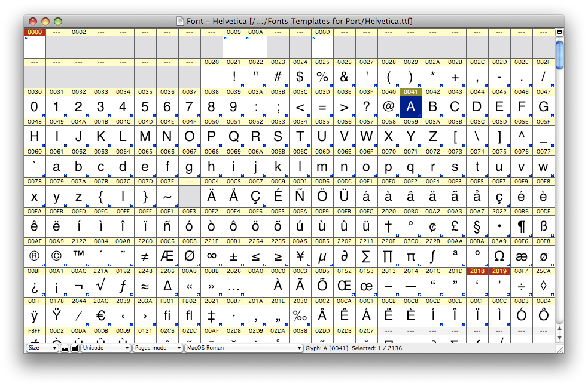Click the red 2019 caption label
This screenshot has height=386, width=588.
coord(499,271)
